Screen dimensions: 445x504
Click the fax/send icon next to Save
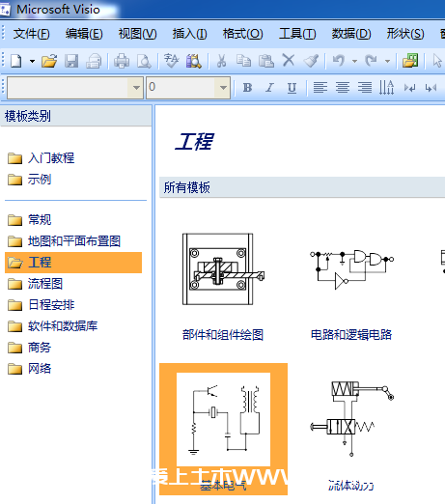[x=94, y=61]
